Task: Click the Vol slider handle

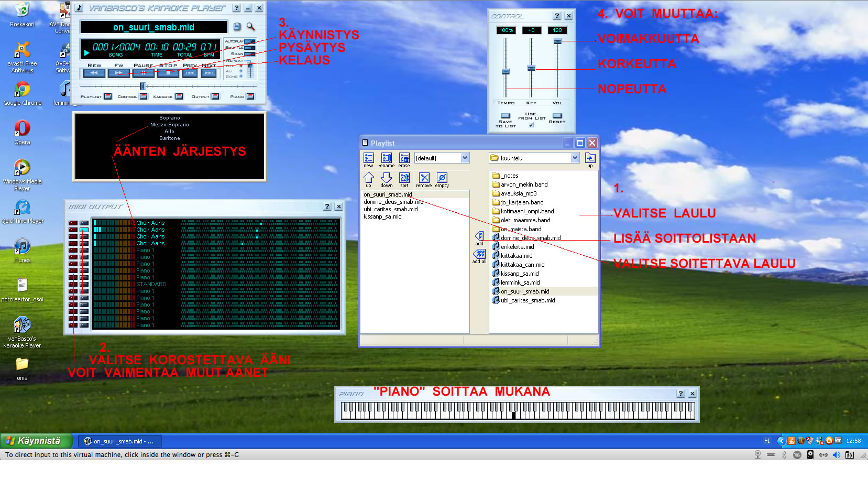Action: (x=557, y=41)
